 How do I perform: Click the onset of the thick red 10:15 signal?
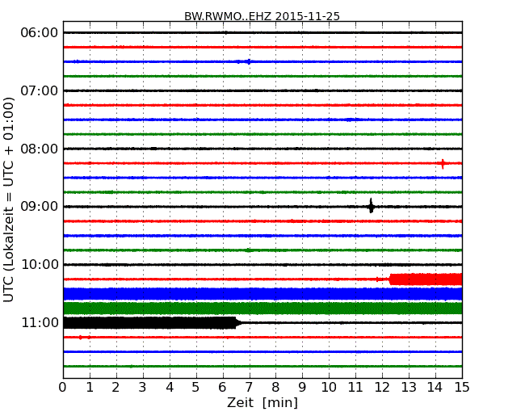[390, 279]
